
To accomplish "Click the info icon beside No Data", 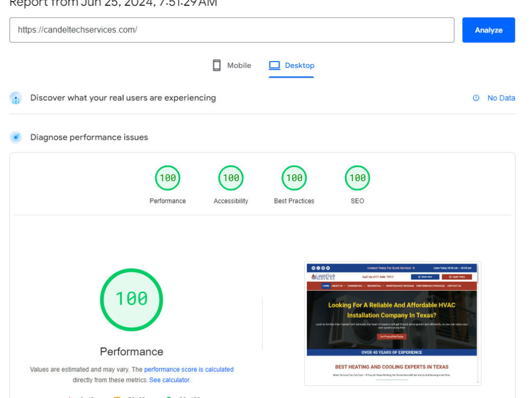I will pos(476,98).
